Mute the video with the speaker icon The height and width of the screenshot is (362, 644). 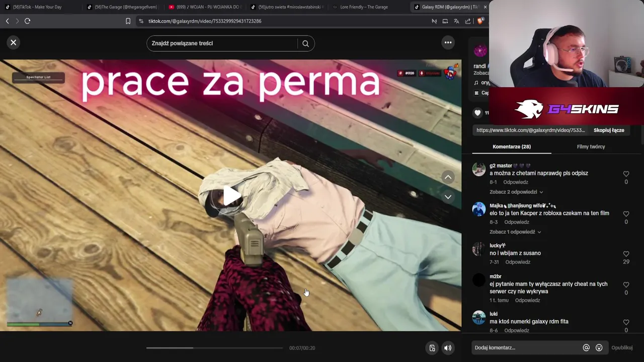[x=448, y=348]
